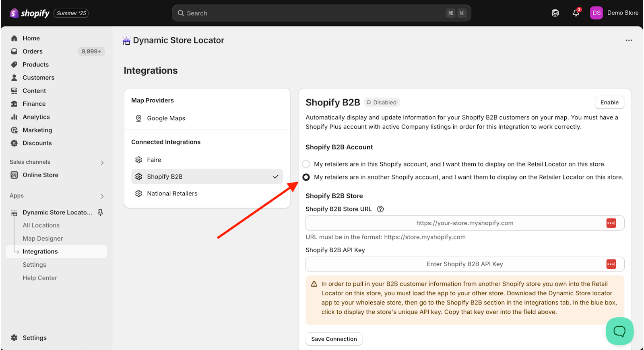Open Map Designer sub-item

click(43, 239)
